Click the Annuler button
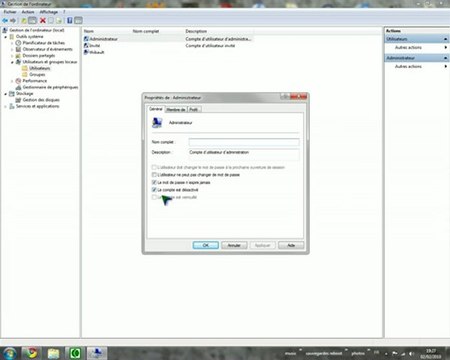The image size is (450, 360). 234,245
